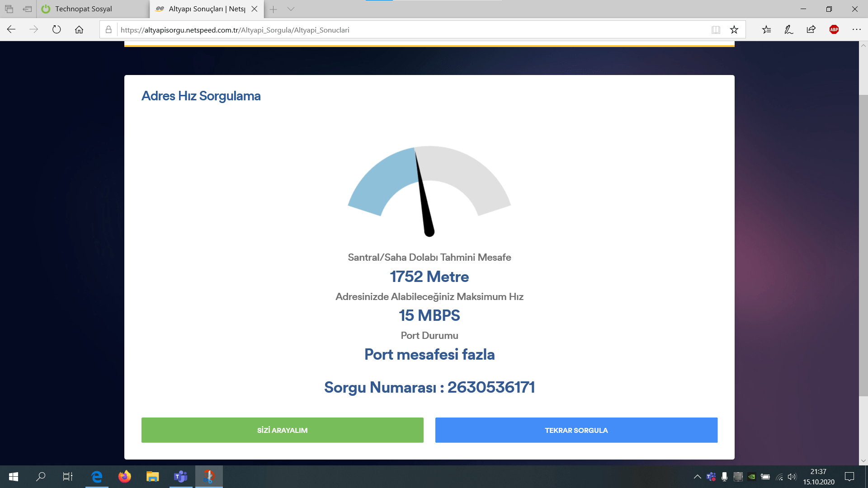The image size is (868, 488).
Task: Go to the browser home page icon
Action: [x=79, y=30]
